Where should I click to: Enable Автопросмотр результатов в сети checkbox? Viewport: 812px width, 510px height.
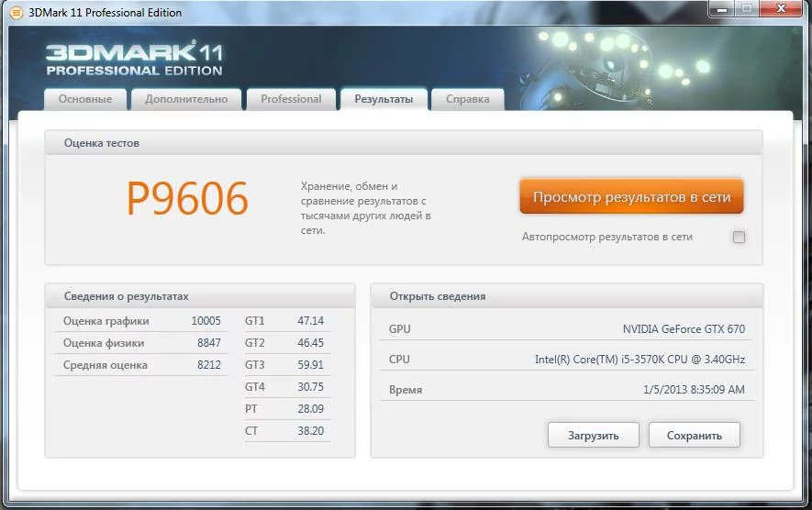click(739, 238)
